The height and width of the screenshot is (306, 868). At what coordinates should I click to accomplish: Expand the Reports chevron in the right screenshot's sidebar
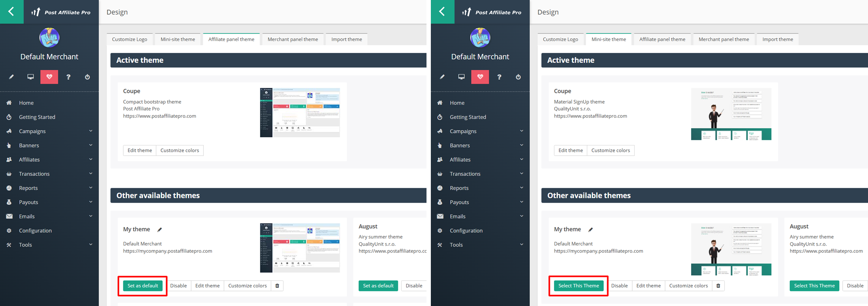pos(521,188)
